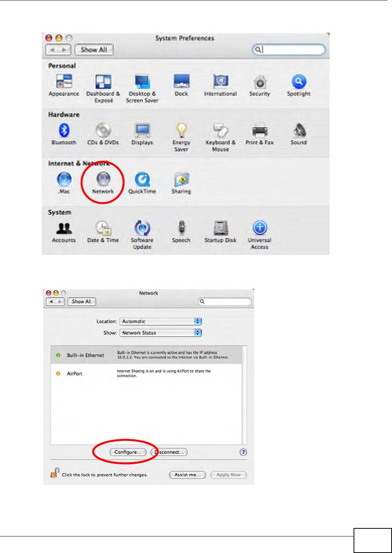
Task: Select the Built-in Ethernet row
Action: pos(146,355)
